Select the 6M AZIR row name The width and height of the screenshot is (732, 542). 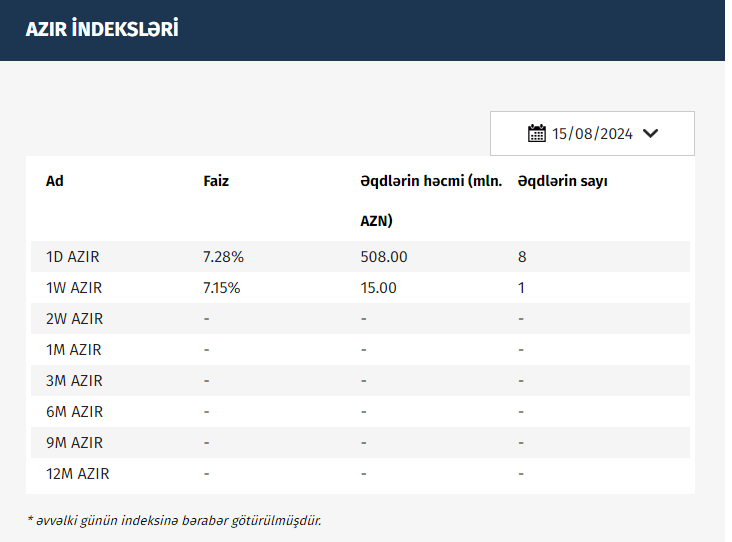(74, 412)
